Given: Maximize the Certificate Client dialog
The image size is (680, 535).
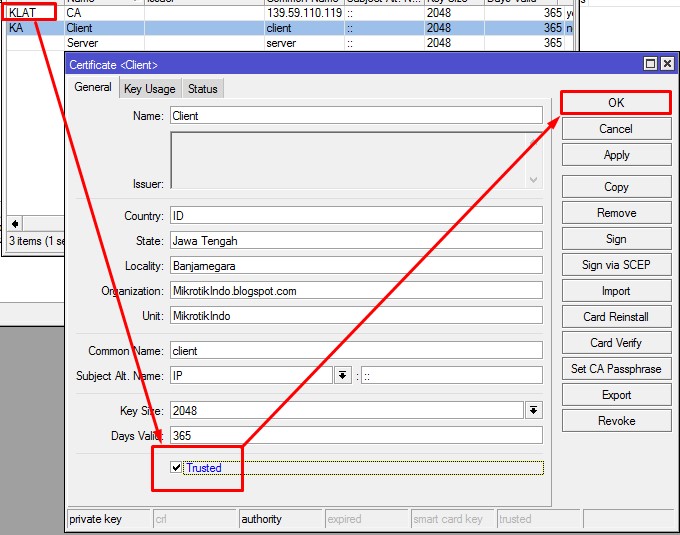Looking at the screenshot, I should (650, 64).
